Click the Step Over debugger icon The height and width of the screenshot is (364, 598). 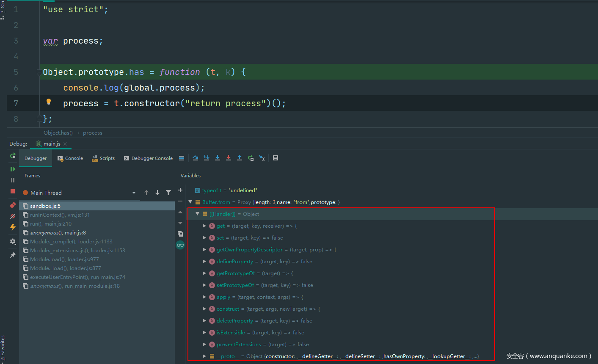196,158
